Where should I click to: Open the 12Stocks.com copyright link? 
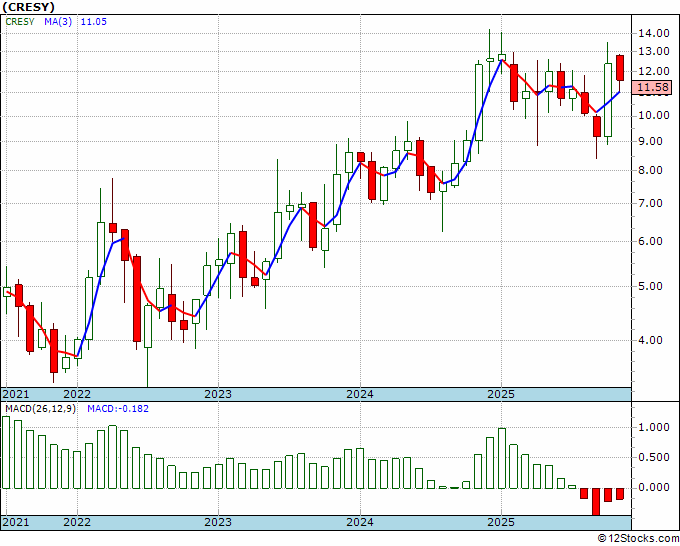[x=638, y=539]
